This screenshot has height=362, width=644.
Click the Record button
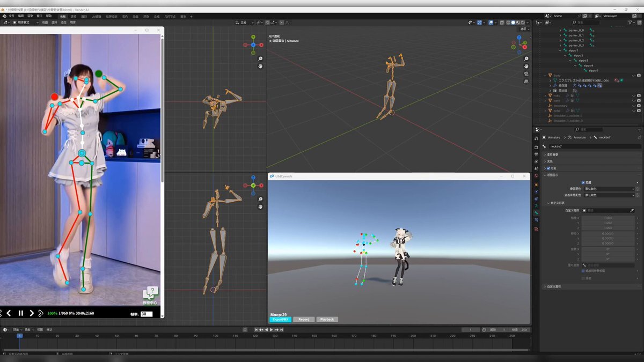304,319
